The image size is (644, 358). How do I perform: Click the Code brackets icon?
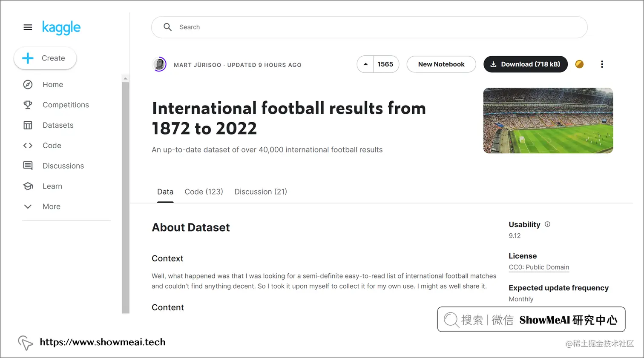pos(28,146)
